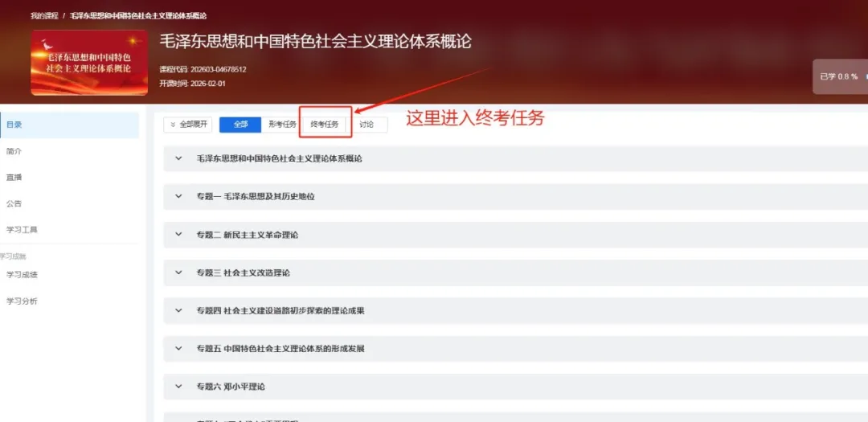
Task: Click the 学习成就 section label in the sidebar
Action: pos(14,256)
